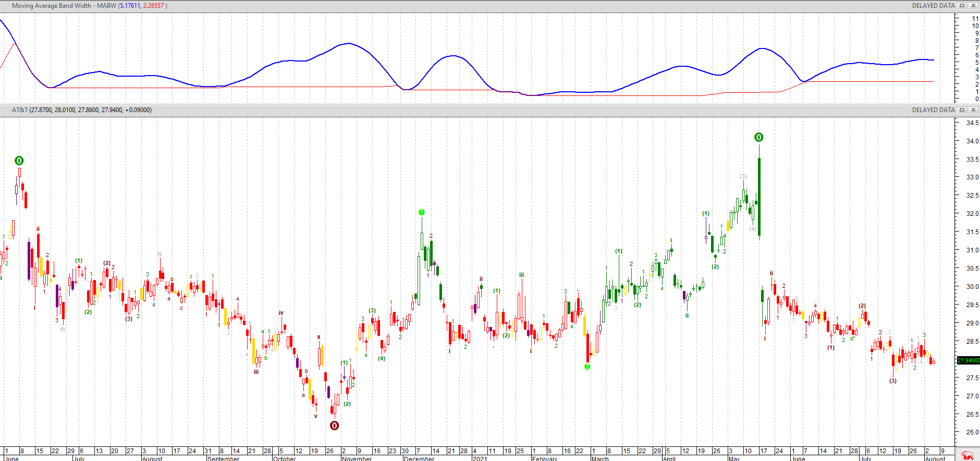This screenshot has width=980, height=461.
Task: Click the red bear icon in the corner
Action: 967,455
